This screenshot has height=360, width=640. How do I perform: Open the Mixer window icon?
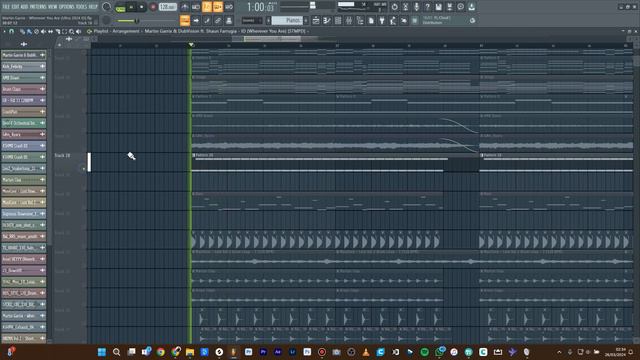(x=349, y=20)
